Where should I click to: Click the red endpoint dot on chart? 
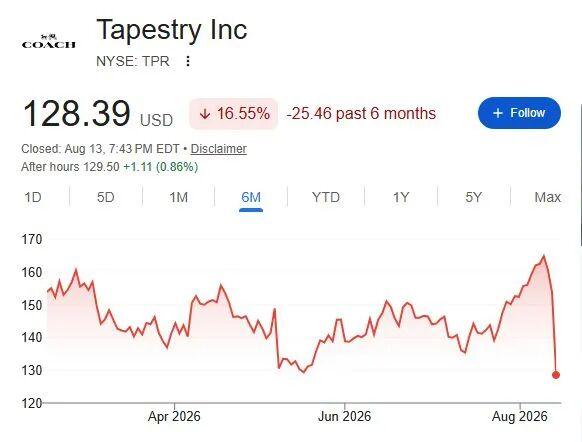coord(556,375)
